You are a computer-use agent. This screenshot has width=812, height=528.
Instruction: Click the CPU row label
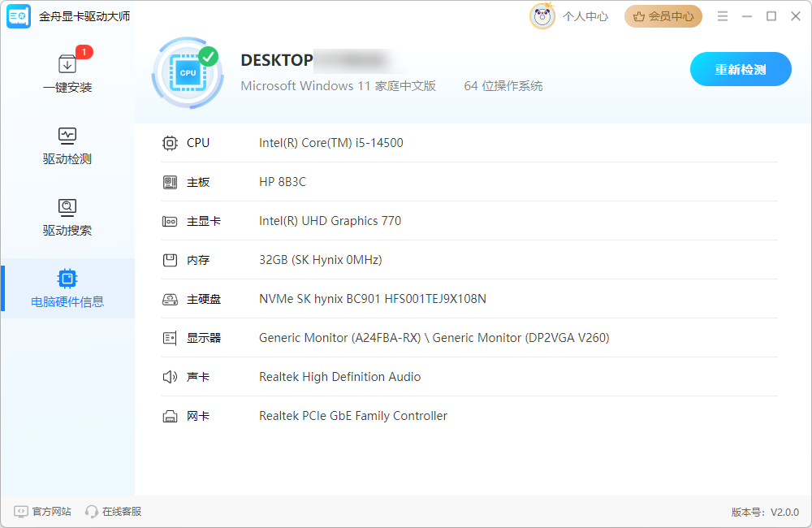pos(198,143)
